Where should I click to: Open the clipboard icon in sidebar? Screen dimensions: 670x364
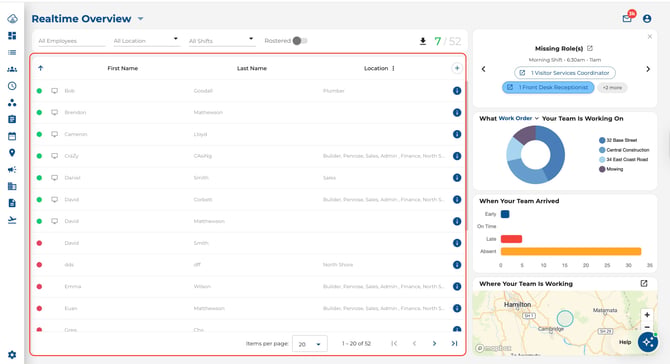pos(12,119)
